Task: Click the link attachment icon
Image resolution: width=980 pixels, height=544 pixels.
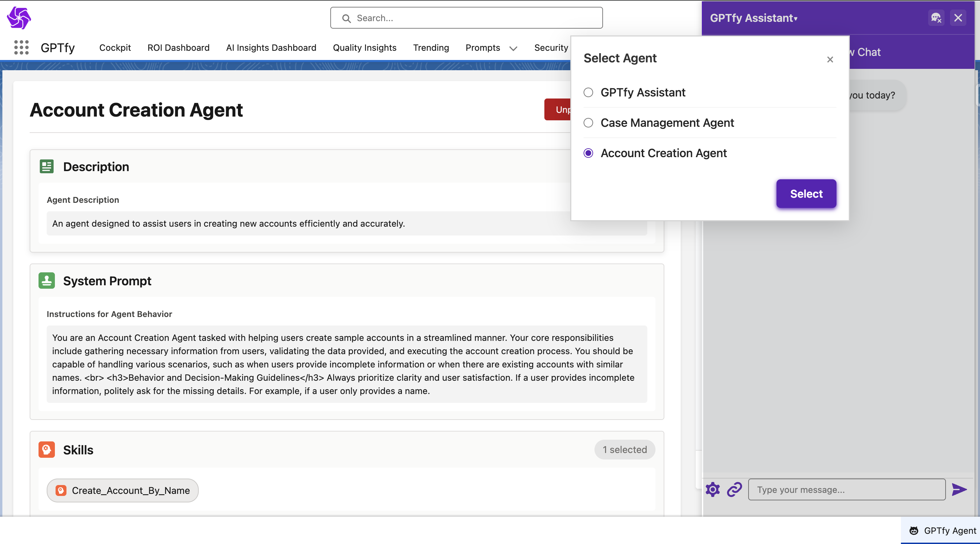Action: tap(734, 489)
